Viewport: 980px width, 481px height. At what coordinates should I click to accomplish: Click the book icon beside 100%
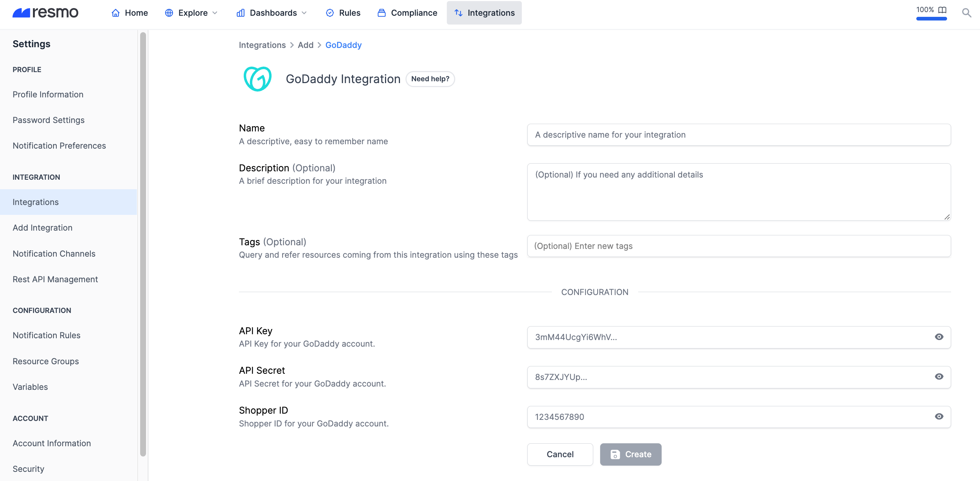click(942, 10)
